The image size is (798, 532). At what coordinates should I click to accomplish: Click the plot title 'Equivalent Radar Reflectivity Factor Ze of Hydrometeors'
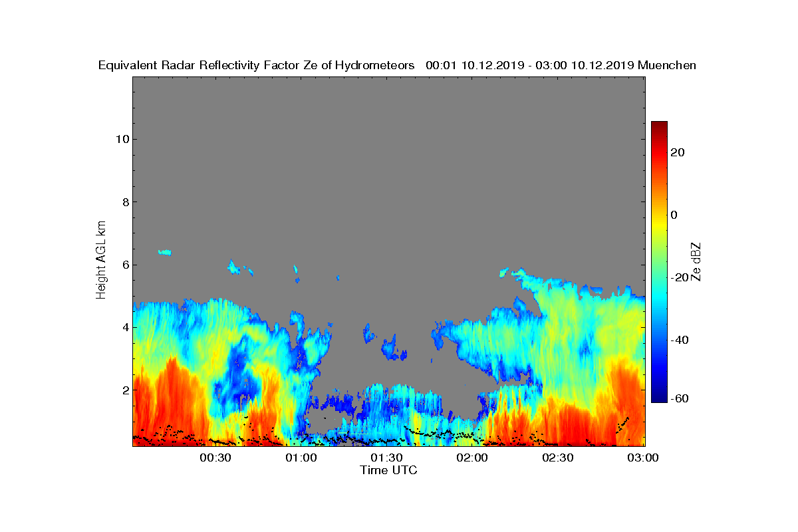click(x=257, y=65)
